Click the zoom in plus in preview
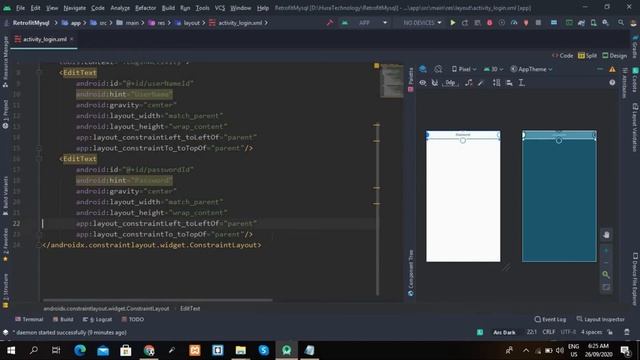 click(x=606, y=251)
